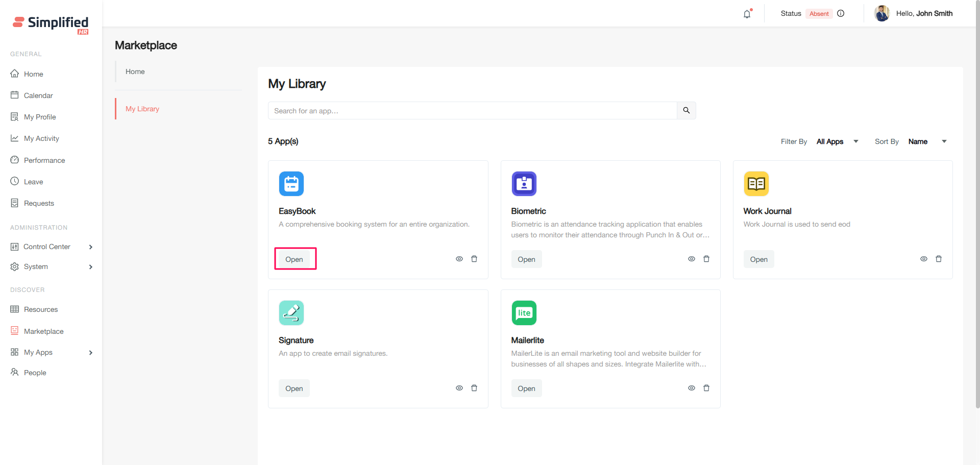Open the Mailerlite app
This screenshot has width=980, height=465.
coord(526,388)
